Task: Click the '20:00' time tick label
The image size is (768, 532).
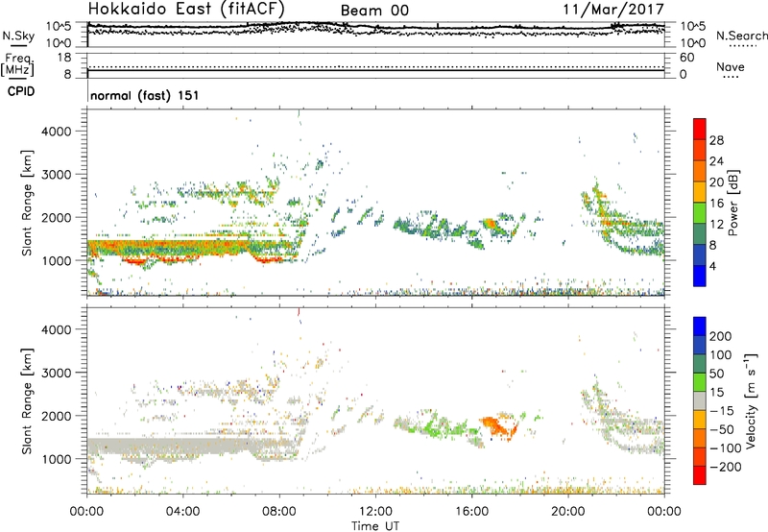Action: click(x=567, y=512)
